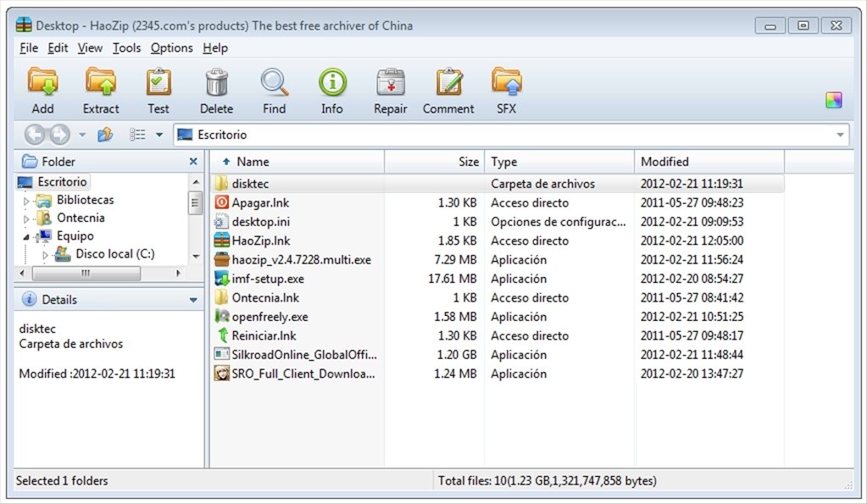Open the navigation history dropdown arrow
867x504 pixels.
[x=82, y=135]
